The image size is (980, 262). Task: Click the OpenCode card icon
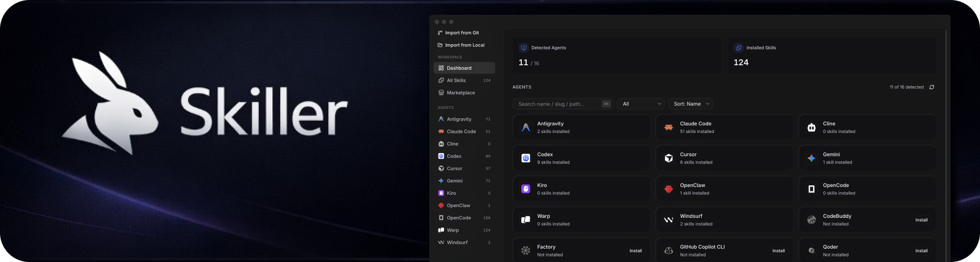811,189
